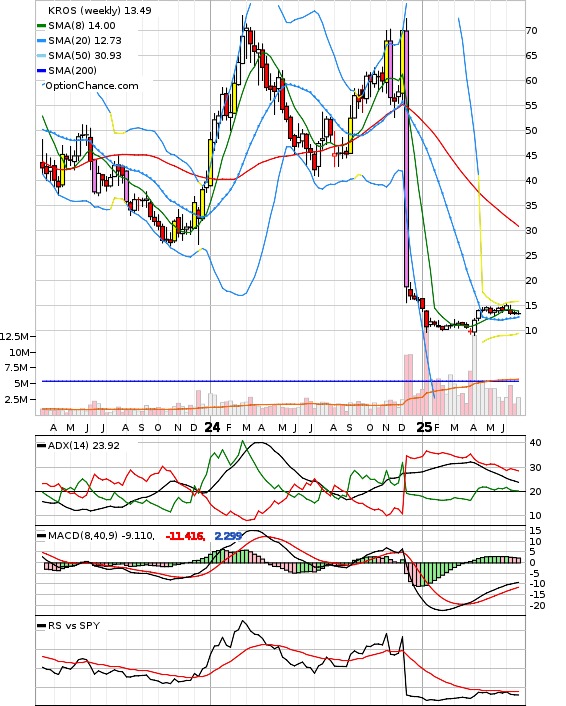Click the 10 price axis label

(x=531, y=330)
